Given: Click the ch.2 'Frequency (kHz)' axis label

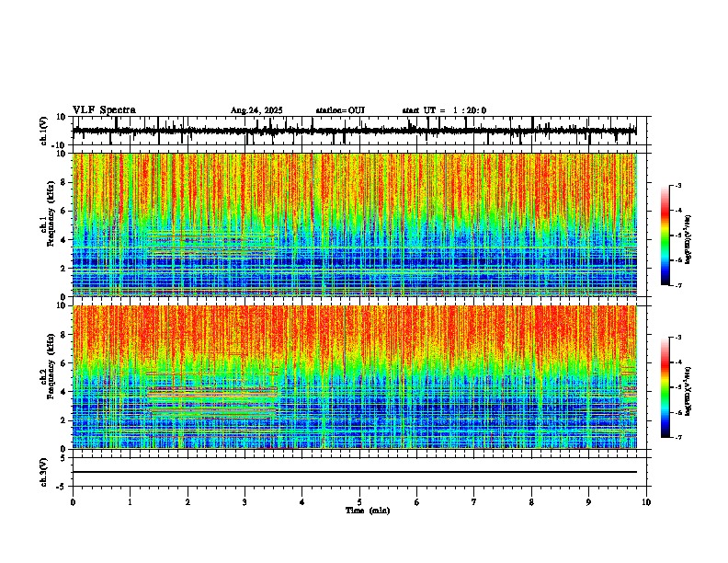Looking at the screenshot, I should coord(51,367).
